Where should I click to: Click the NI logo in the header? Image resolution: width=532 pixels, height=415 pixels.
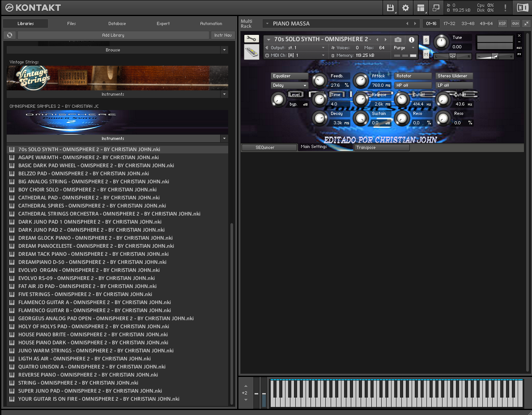(522, 8)
